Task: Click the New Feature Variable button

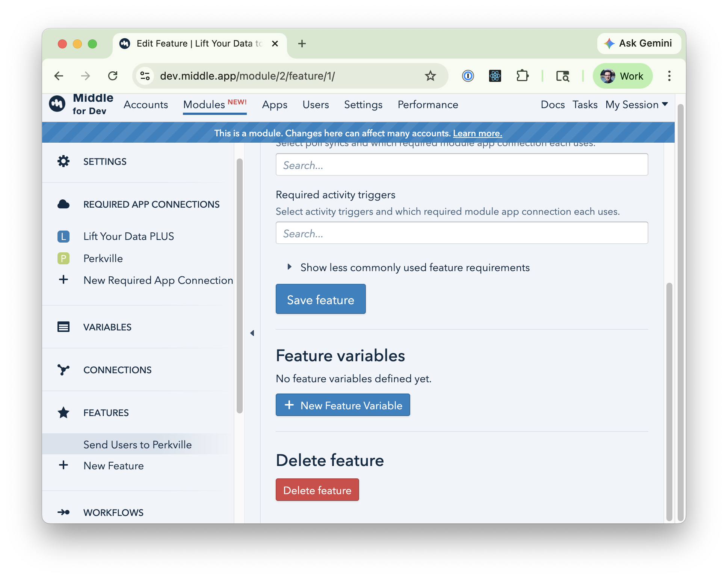Action: 343,405
